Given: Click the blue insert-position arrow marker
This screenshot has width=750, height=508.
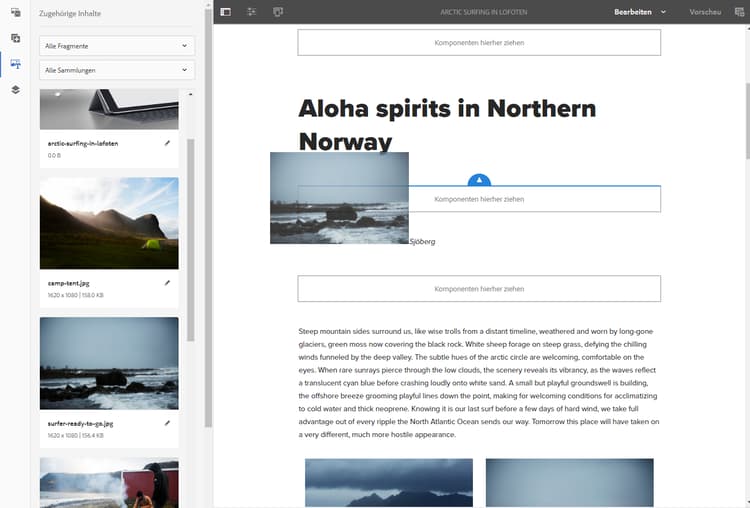Looking at the screenshot, I should [x=479, y=180].
